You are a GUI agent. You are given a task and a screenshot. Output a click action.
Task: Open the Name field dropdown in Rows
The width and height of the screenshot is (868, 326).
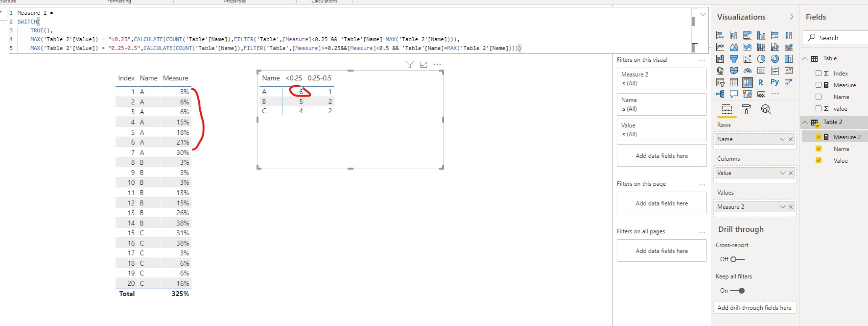(x=782, y=139)
